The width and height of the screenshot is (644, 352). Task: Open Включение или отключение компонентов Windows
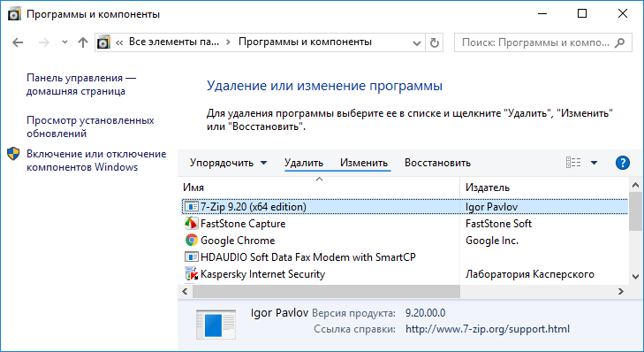tap(96, 160)
